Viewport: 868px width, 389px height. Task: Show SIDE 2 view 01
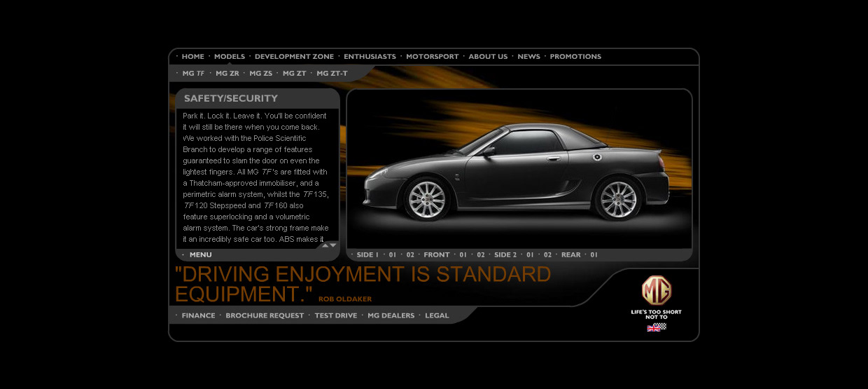tap(531, 255)
